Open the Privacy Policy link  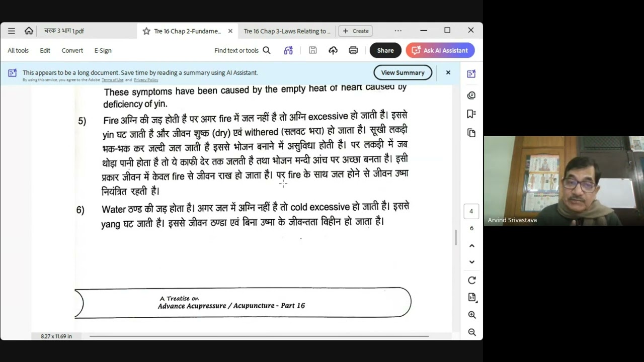pos(146,80)
